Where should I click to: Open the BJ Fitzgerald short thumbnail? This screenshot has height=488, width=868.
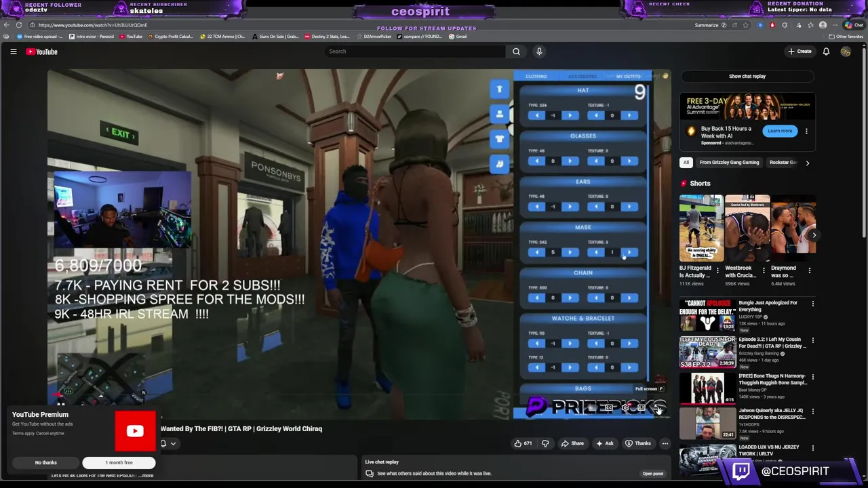pyautogui.click(x=701, y=228)
